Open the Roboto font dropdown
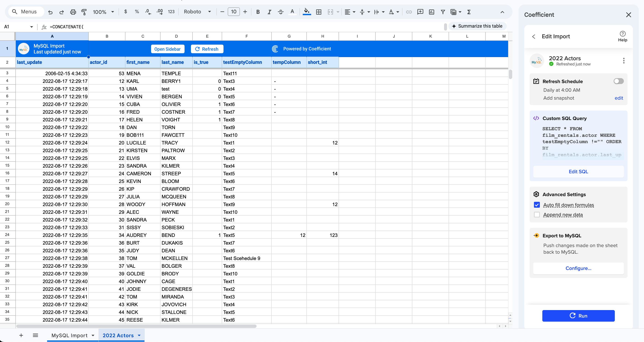This screenshot has width=644, height=342. 197,12
